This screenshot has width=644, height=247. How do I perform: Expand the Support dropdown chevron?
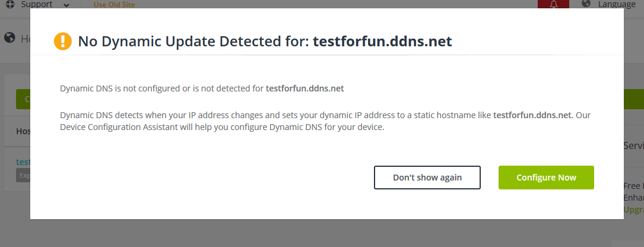(x=66, y=5)
